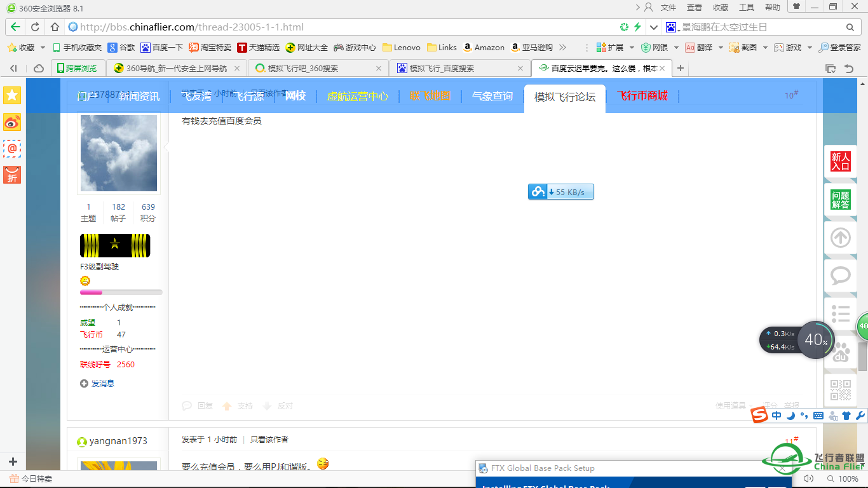Open the Sogou input keyboard icon
Viewport: 868px width, 488px height.
tap(818, 416)
